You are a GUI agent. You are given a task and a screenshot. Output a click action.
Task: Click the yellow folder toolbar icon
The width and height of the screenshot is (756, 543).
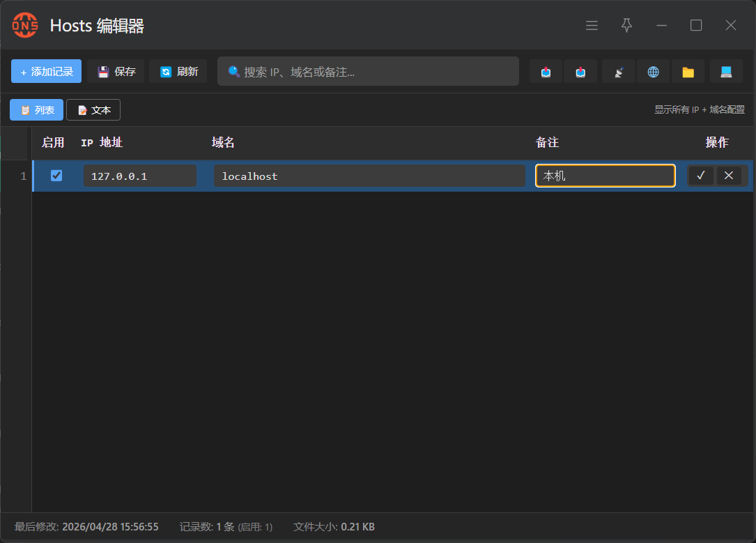[x=688, y=72]
